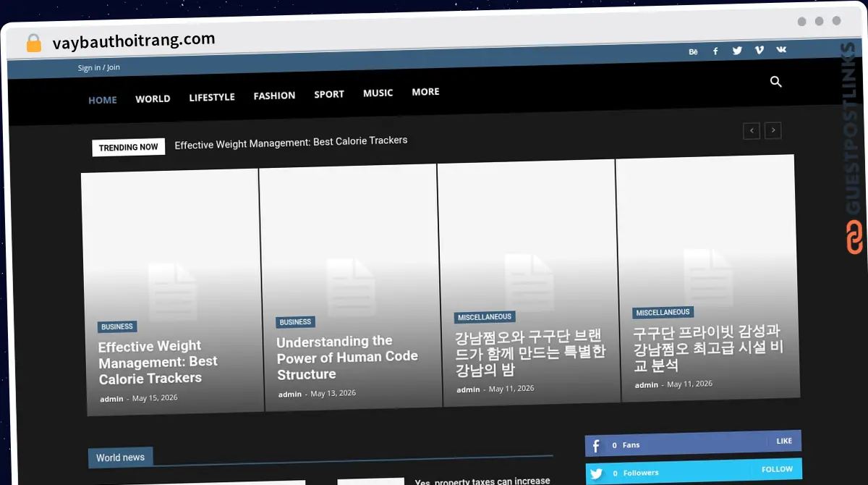Open the World news section heading
The width and height of the screenshot is (868, 485).
point(120,457)
